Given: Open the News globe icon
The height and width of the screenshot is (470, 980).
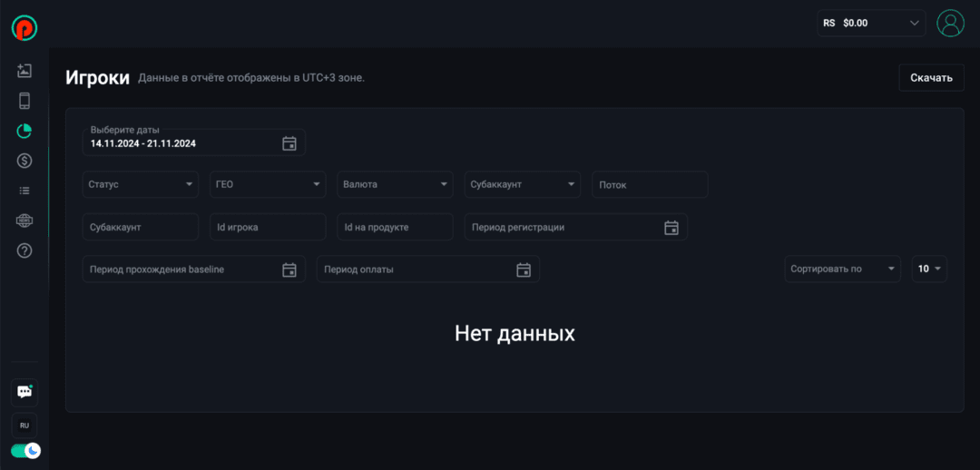Looking at the screenshot, I should pos(24,220).
